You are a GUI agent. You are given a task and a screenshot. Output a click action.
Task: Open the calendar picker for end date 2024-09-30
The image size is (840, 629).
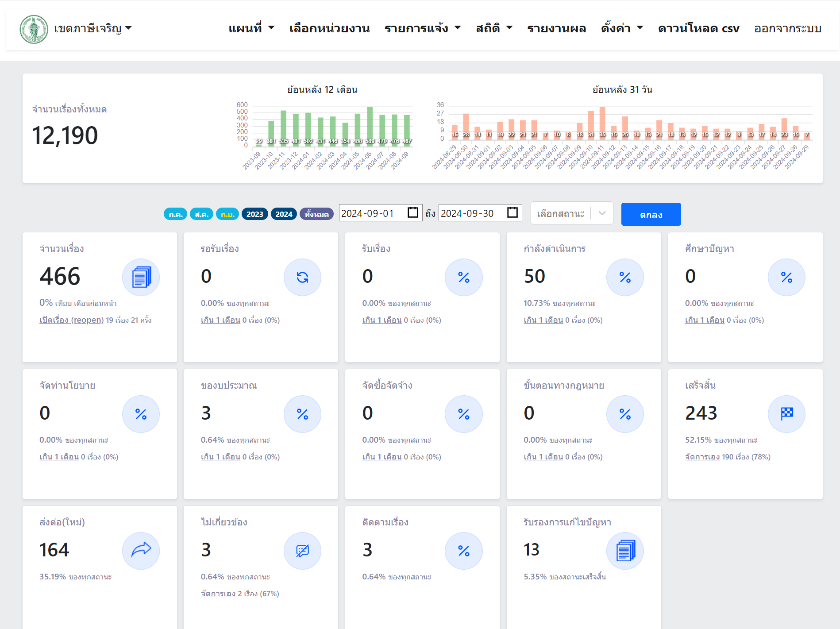512,213
